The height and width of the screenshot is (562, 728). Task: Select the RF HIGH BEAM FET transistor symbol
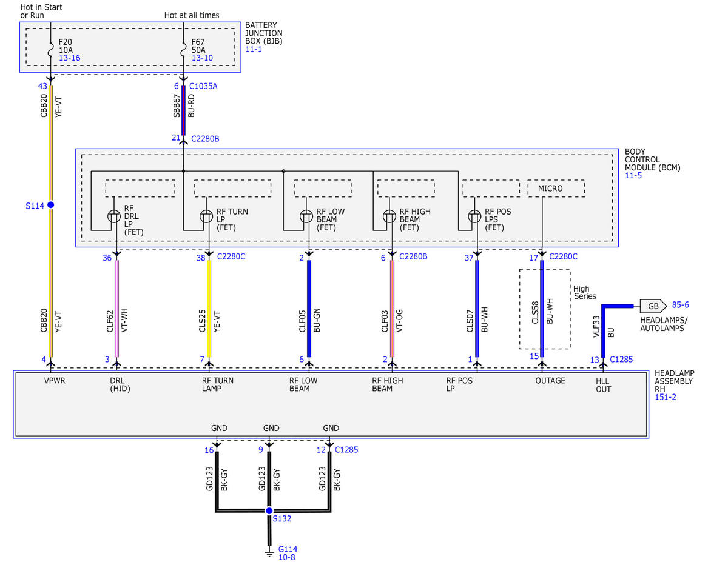click(x=390, y=217)
